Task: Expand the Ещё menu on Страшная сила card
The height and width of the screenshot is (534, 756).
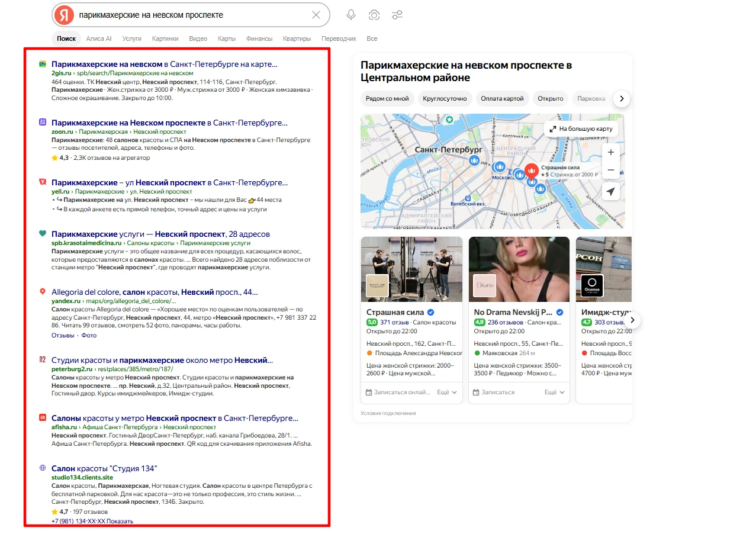Action: click(x=447, y=392)
